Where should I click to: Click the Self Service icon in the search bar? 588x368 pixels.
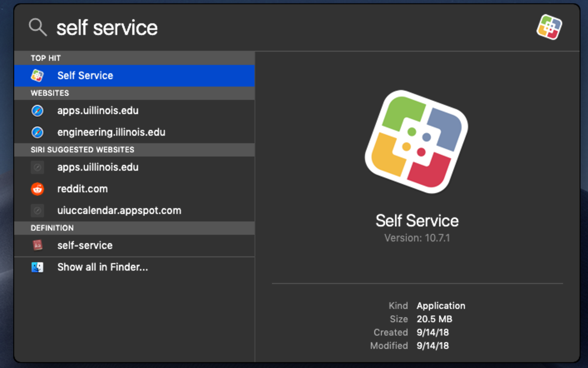[x=549, y=27]
